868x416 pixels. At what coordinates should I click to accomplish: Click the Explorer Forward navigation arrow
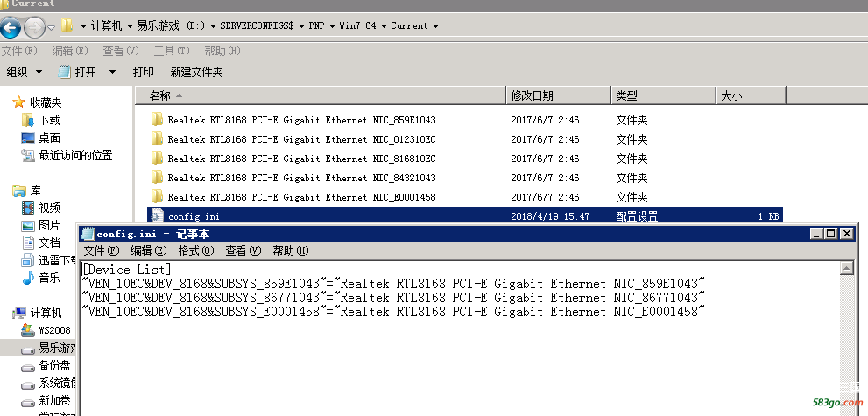[x=34, y=26]
